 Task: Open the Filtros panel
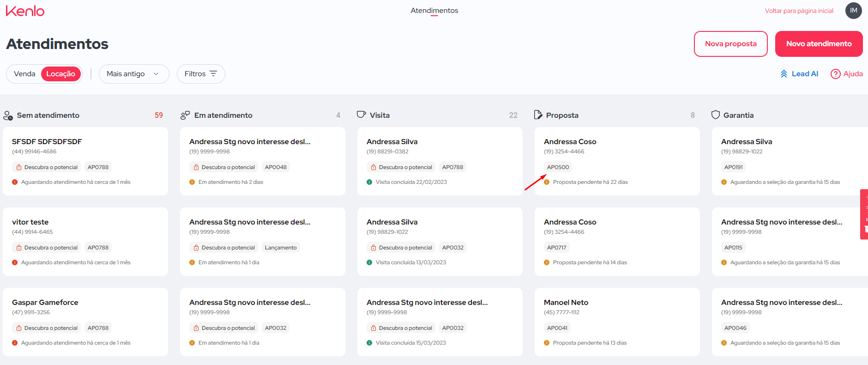[201, 74]
